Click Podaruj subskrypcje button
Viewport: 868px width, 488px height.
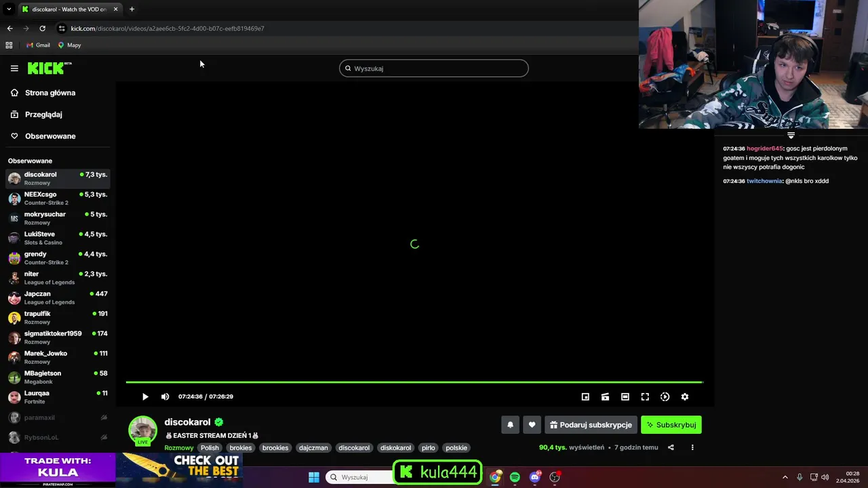591,425
